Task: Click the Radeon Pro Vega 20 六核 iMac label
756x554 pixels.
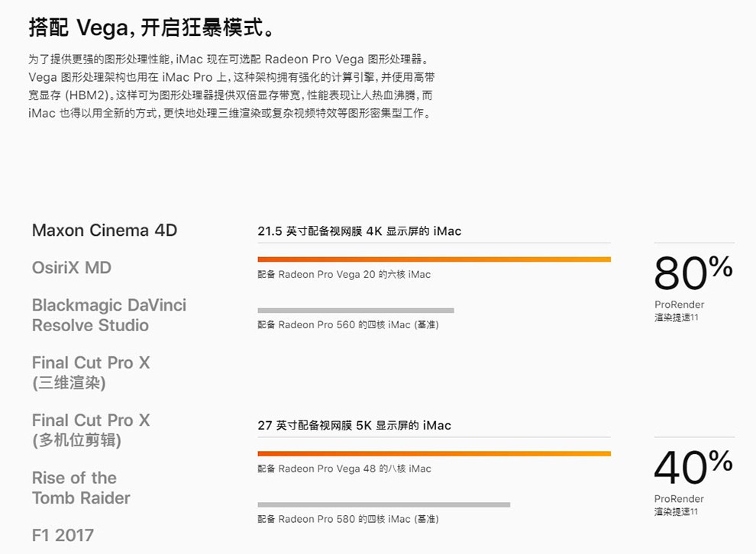Action: click(x=344, y=274)
